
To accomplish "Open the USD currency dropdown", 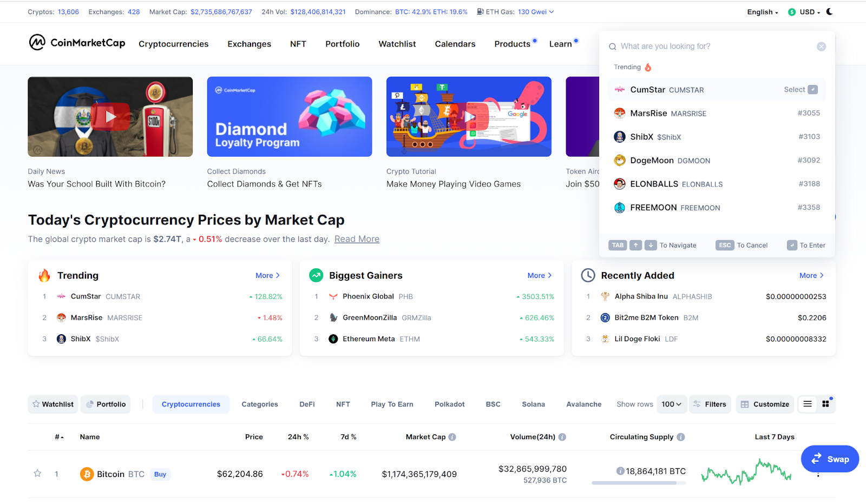I will point(804,12).
